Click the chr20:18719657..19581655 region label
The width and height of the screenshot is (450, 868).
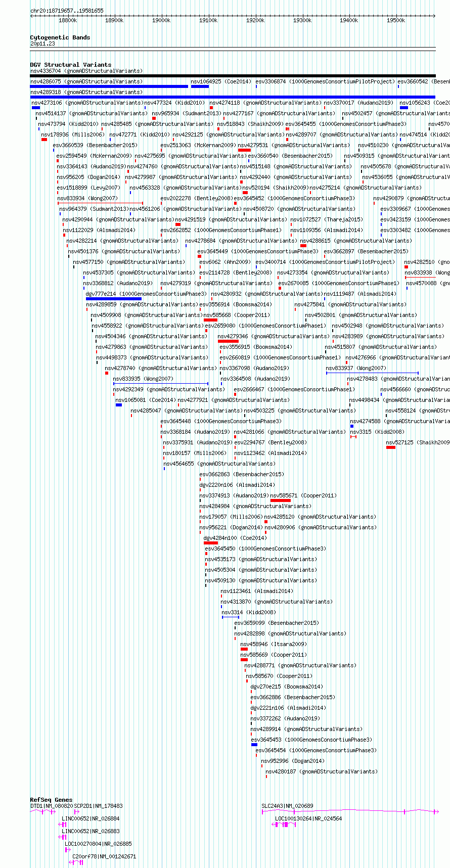pos(67,11)
